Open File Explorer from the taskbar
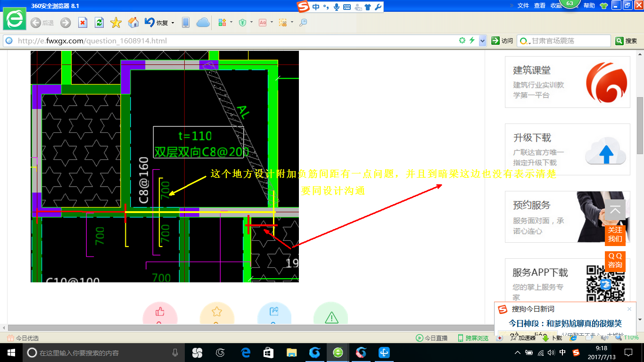Screen dimensions: 644x362 tap(291, 353)
